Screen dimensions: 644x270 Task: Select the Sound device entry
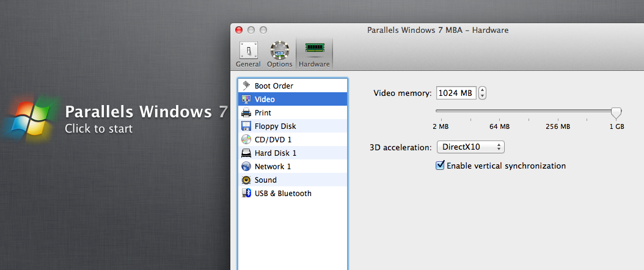click(265, 180)
